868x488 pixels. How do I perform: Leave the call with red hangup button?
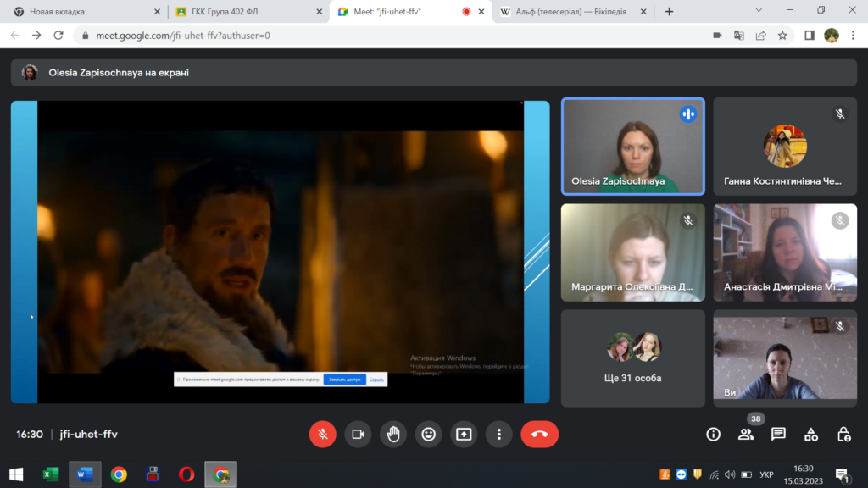[x=539, y=434]
